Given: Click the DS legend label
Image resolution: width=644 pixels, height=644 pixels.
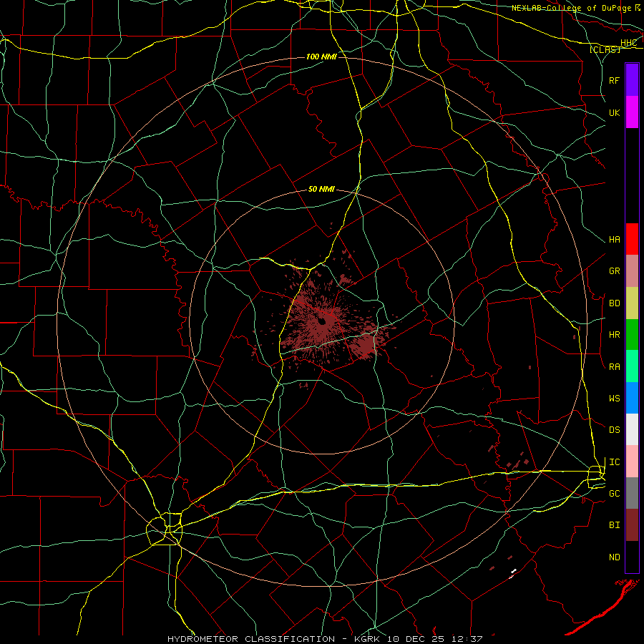Looking at the screenshot, I should pyautogui.click(x=615, y=430).
